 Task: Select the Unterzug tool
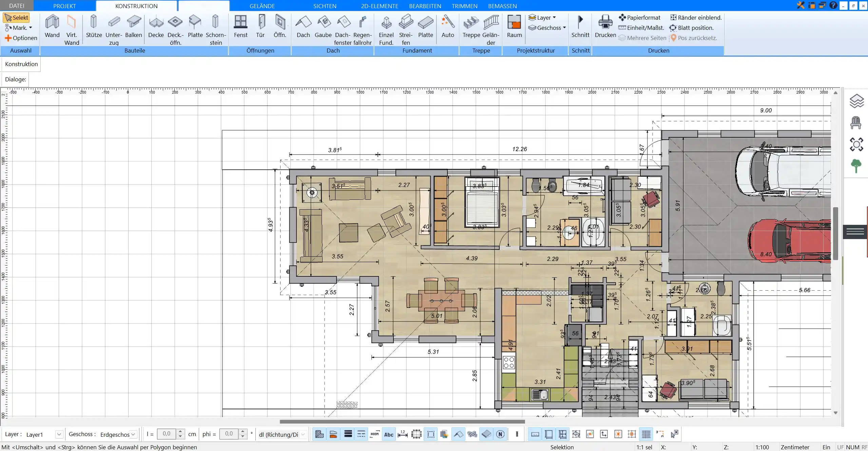pyautogui.click(x=114, y=30)
